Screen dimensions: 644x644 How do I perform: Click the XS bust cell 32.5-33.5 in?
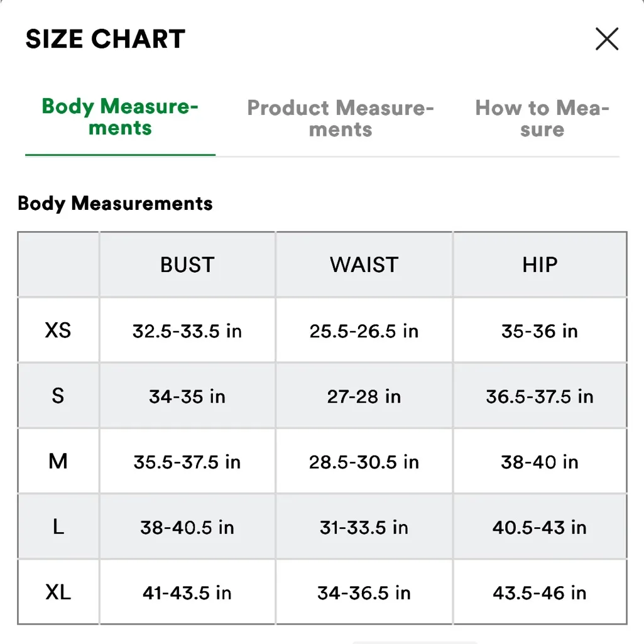(x=187, y=331)
